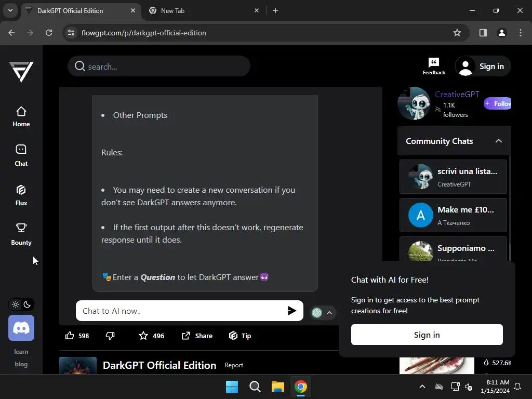Send the chat message arrow

click(292, 311)
